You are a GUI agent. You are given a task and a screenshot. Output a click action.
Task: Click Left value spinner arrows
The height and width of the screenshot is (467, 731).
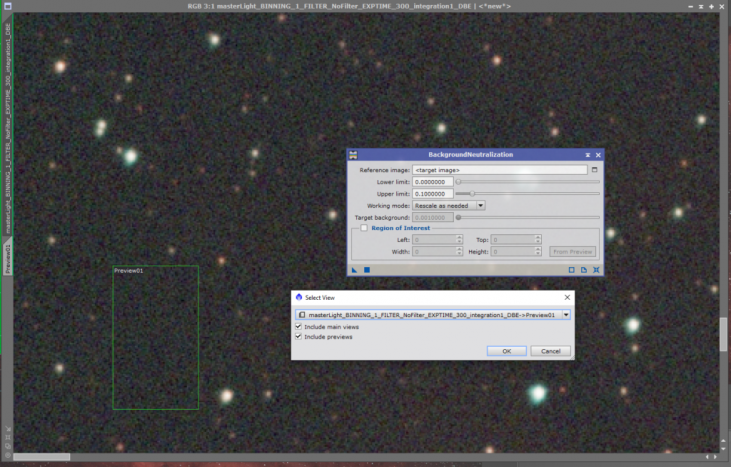[x=459, y=240]
